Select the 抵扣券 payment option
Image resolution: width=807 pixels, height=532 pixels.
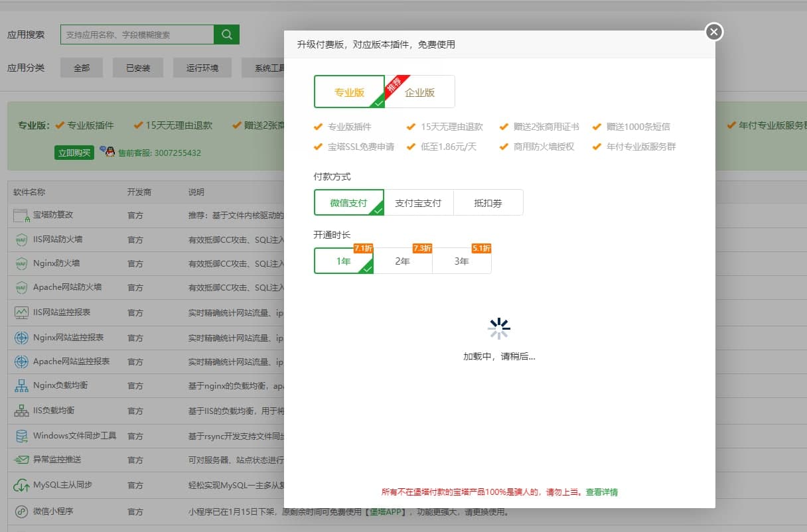488,202
